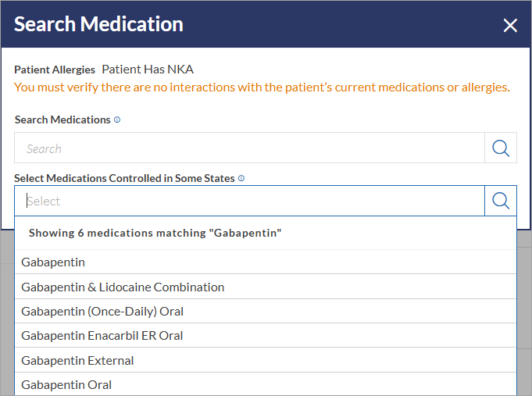Click the Search Medication dialog title
This screenshot has width=532, height=396.
(98, 24)
